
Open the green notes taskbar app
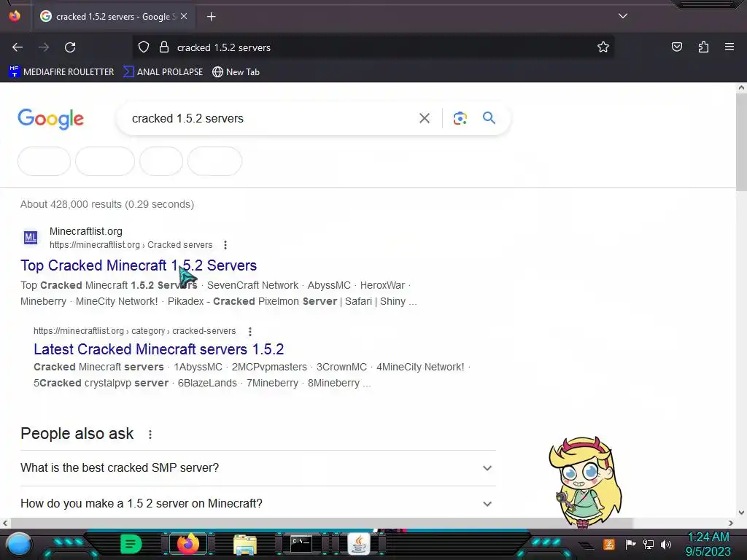[131, 544]
